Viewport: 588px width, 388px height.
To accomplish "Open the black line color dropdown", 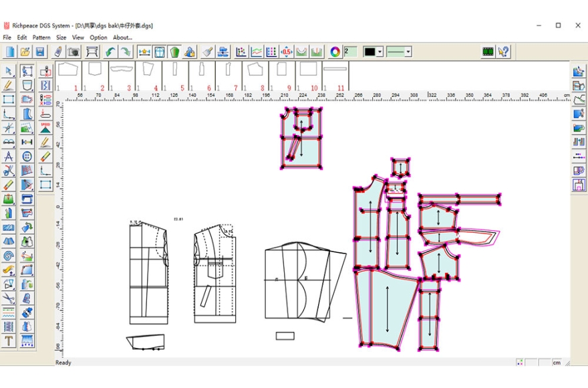I will pyautogui.click(x=380, y=52).
